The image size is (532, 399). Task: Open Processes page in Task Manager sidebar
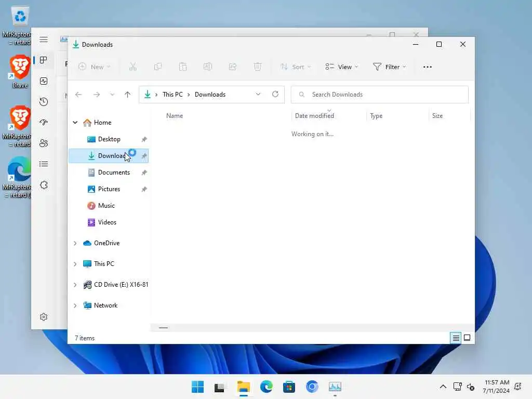click(x=44, y=60)
